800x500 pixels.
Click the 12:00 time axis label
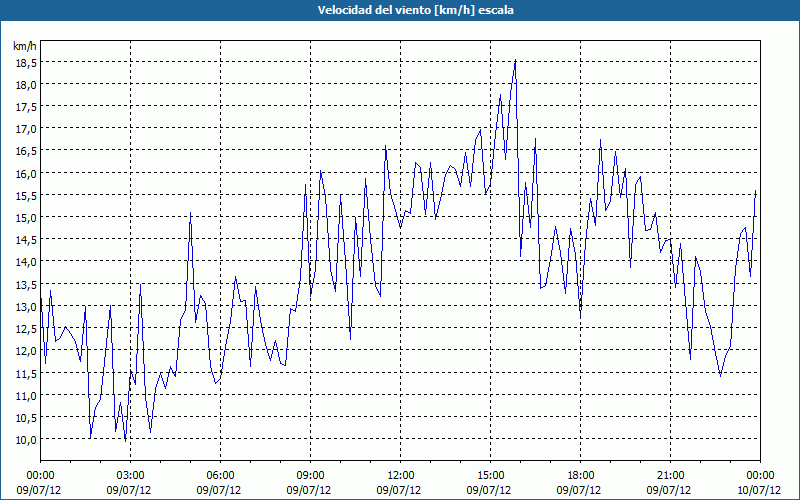tap(401, 476)
